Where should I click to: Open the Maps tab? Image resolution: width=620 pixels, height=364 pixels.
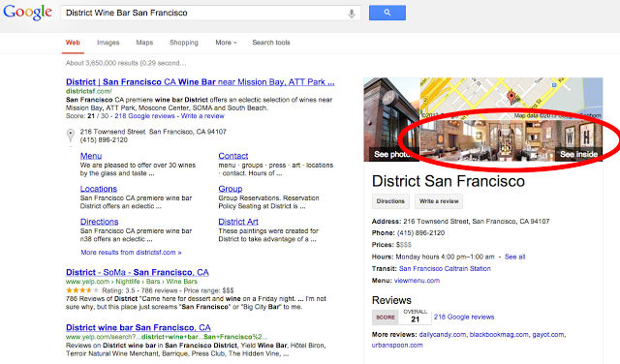[x=144, y=43]
